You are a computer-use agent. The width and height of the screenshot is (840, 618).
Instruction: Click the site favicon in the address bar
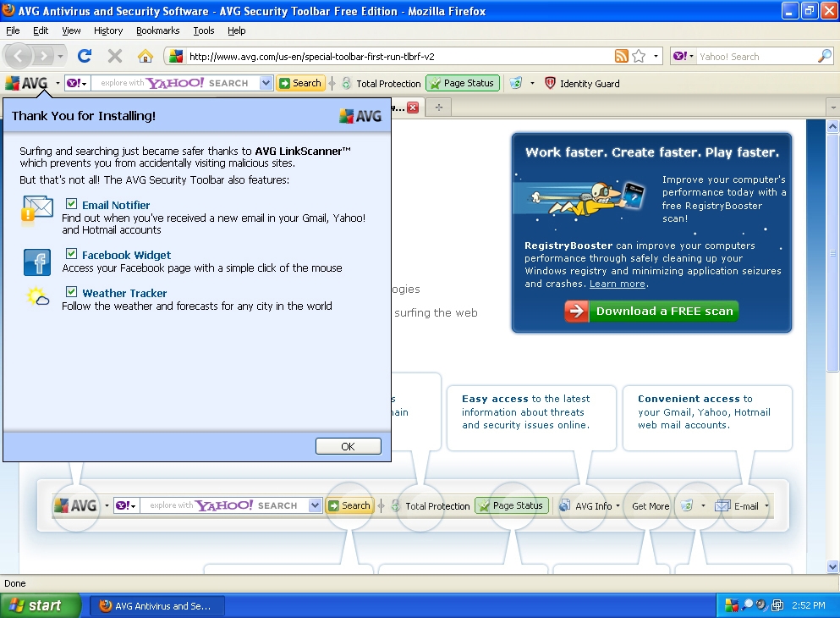point(176,56)
